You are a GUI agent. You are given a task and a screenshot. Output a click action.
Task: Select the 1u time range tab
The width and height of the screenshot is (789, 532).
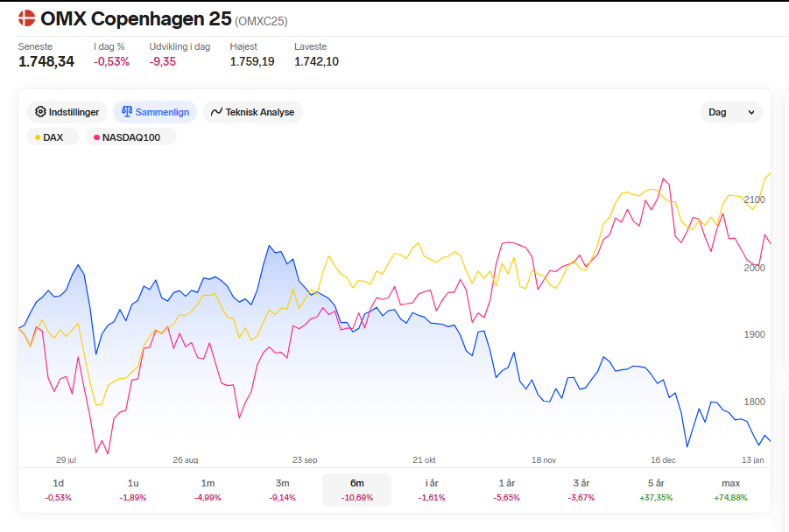(x=133, y=490)
